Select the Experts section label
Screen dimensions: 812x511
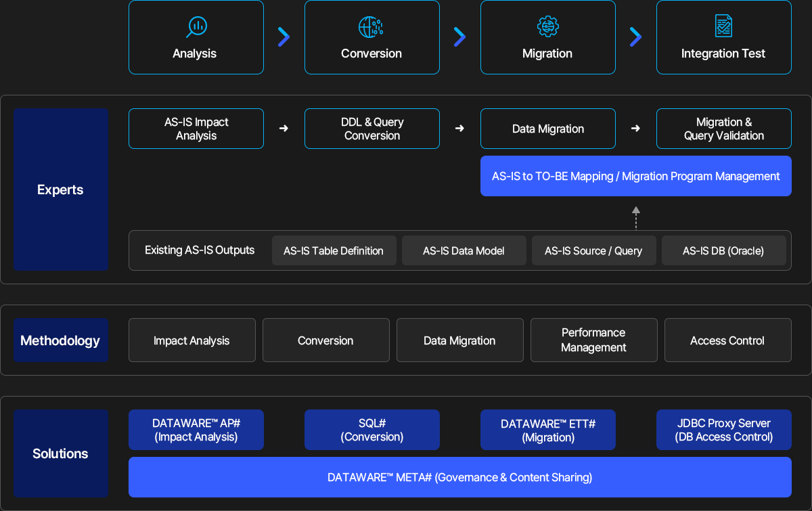tap(61, 190)
